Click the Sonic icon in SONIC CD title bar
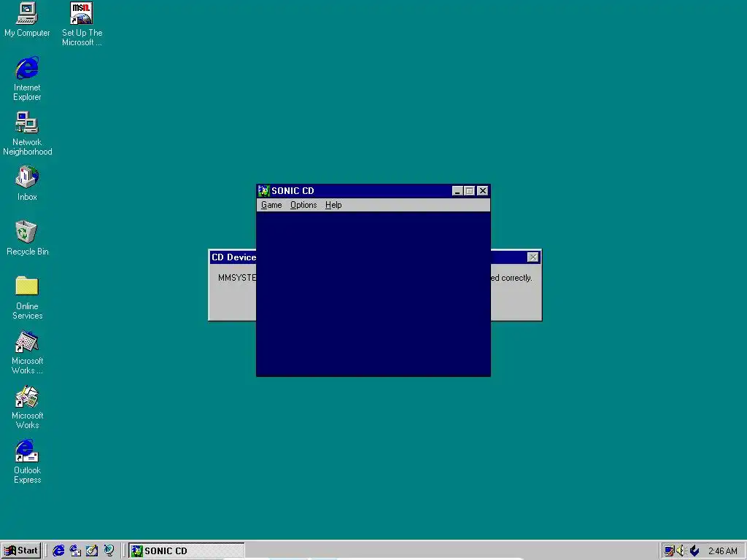 tap(264, 191)
